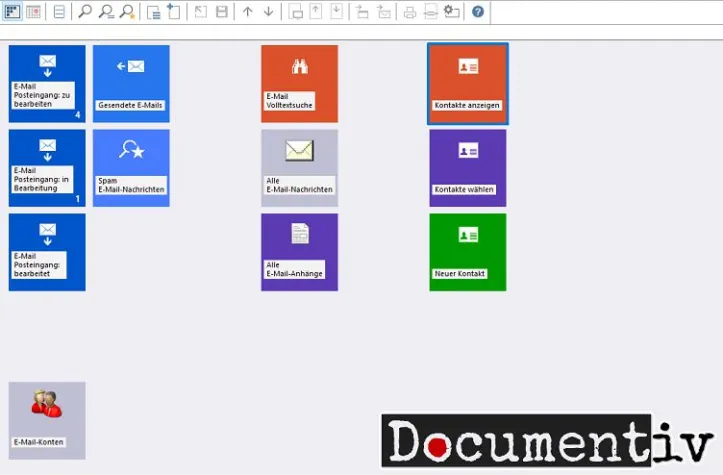Open the Gesendete E-Mails tile
723x475 pixels.
(x=131, y=83)
